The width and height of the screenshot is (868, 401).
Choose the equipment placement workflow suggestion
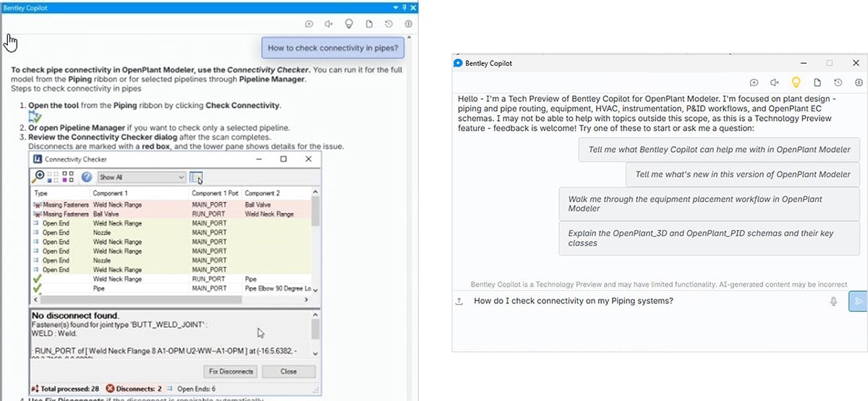point(709,203)
